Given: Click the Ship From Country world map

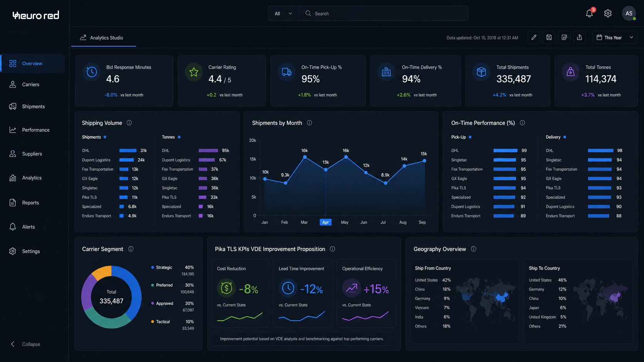Looking at the screenshot, I should (486, 299).
